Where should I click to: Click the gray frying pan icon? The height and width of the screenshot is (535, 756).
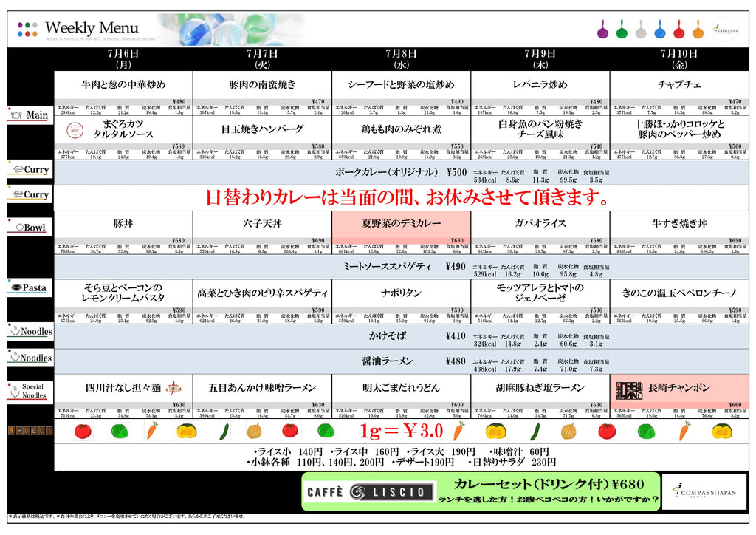[x=640, y=30]
